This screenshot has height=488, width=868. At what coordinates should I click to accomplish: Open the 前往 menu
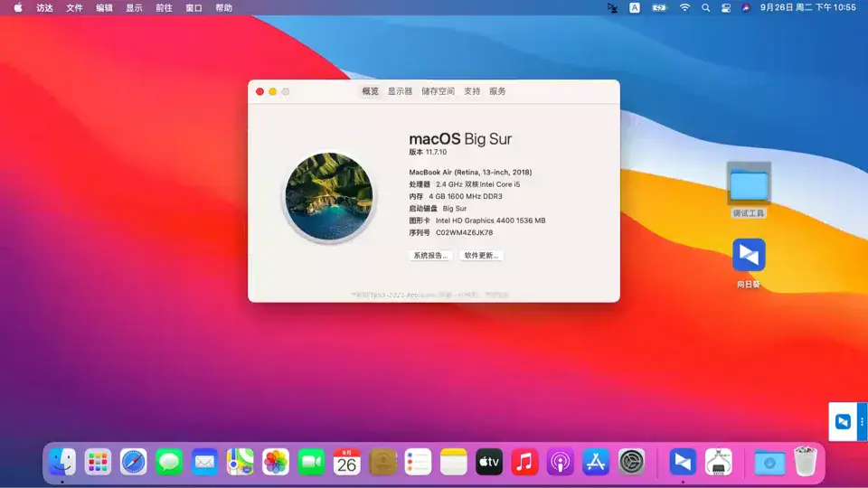coord(164,8)
